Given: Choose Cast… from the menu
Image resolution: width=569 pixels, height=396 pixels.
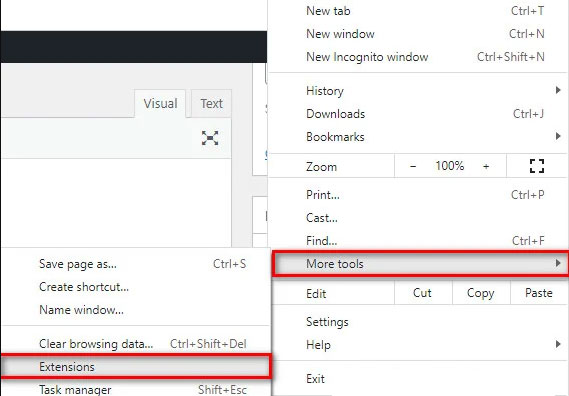Looking at the screenshot, I should 418,218.
